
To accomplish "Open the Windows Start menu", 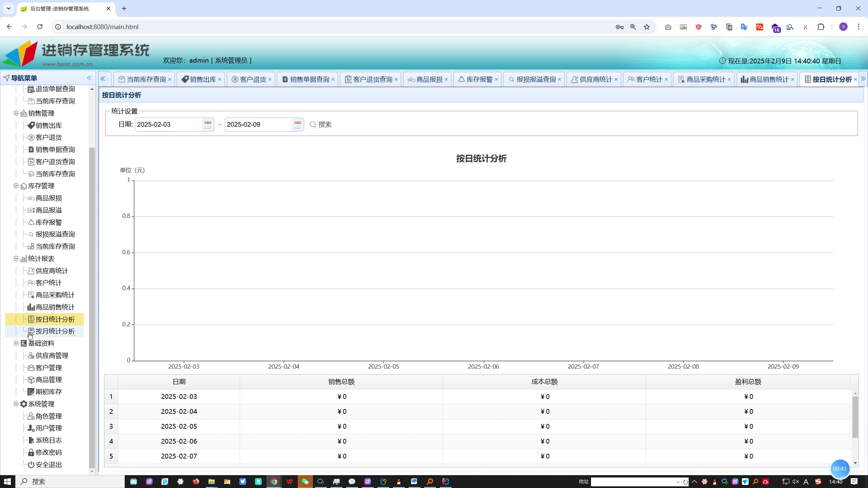I will pyautogui.click(x=7, y=482).
